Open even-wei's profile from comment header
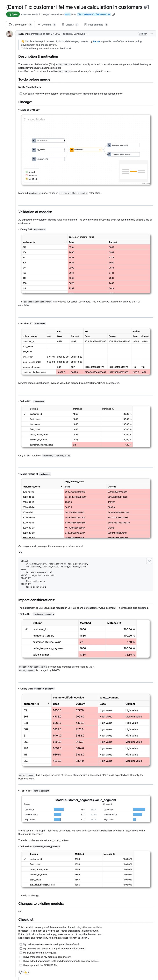The image size is (158, 980). [x=23, y=34]
